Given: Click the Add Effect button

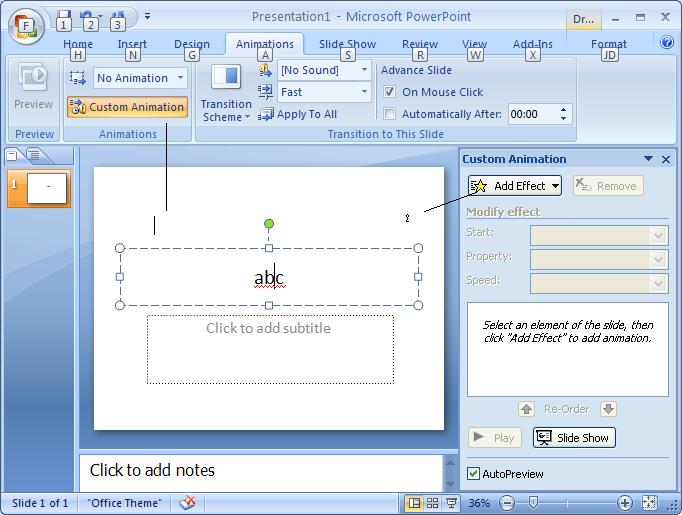Looking at the screenshot, I should click(x=515, y=186).
